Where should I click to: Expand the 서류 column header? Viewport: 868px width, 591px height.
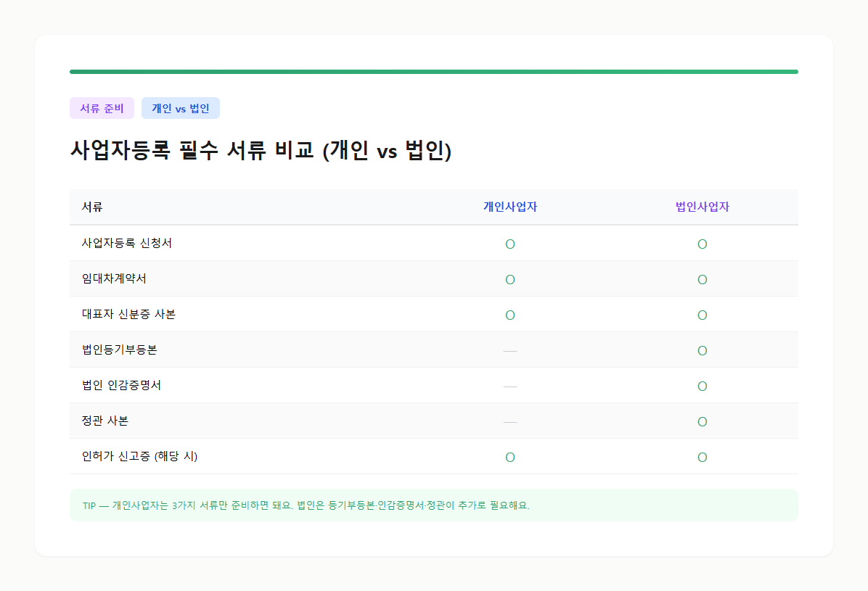90,207
